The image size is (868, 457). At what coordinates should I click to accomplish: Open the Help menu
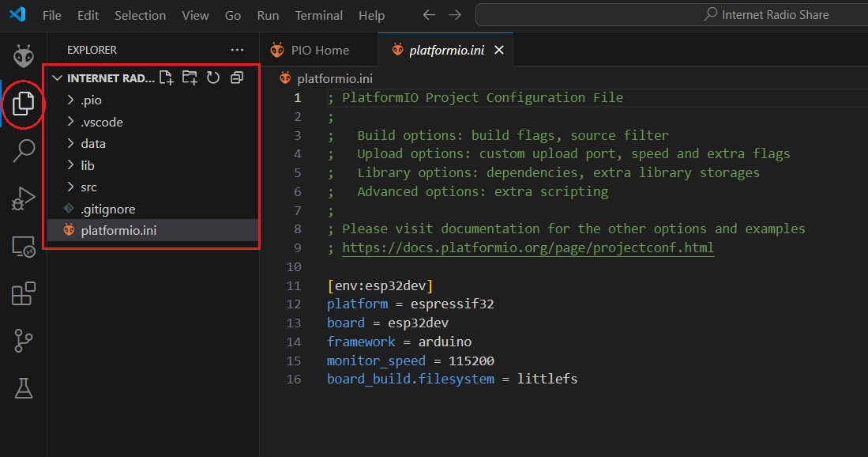pos(371,16)
